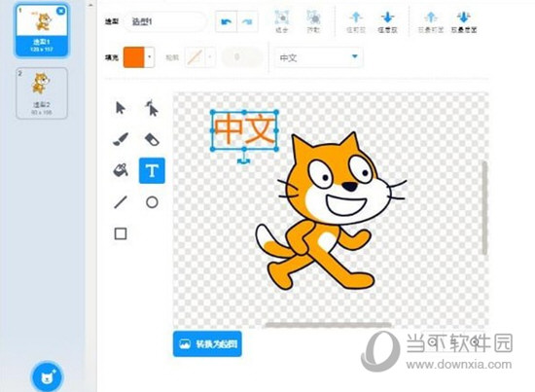Select the Line tool
The width and height of the screenshot is (535, 392).
(121, 202)
